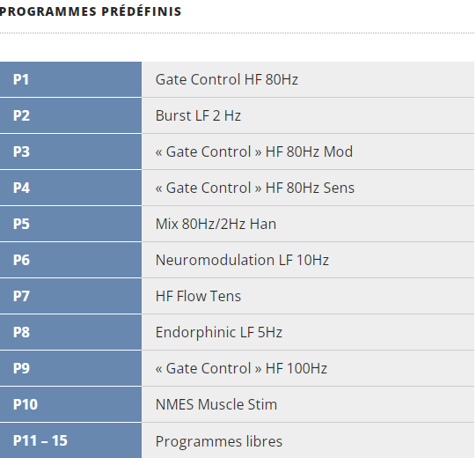Click the Programmes Prédéfinis heading
The image size is (476, 458).
[x=91, y=11]
